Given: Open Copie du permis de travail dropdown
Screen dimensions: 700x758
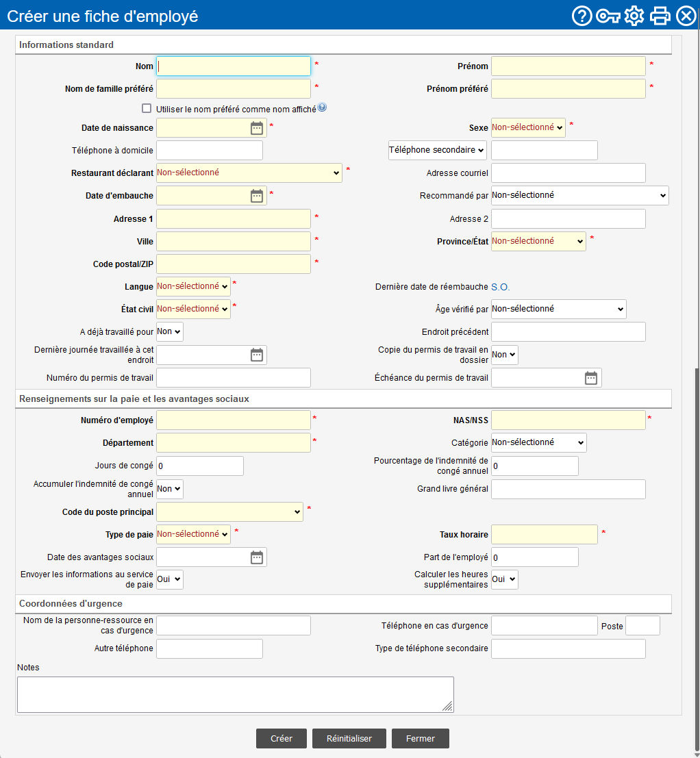Looking at the screenshot, I should [504, 355].
